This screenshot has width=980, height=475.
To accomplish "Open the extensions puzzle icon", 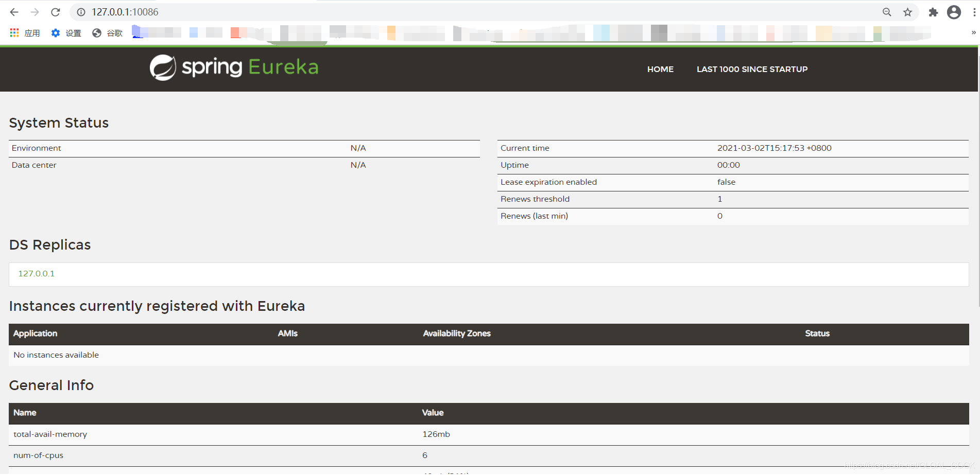I will pos(933,12).
